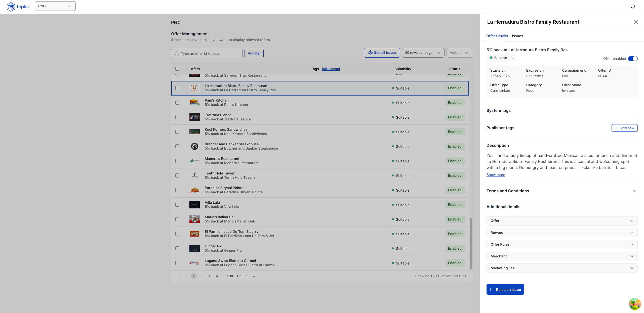The image size is (644, 313).
Task: Expand the Terms and Conditions section
Action: click(x=562, y=191)
